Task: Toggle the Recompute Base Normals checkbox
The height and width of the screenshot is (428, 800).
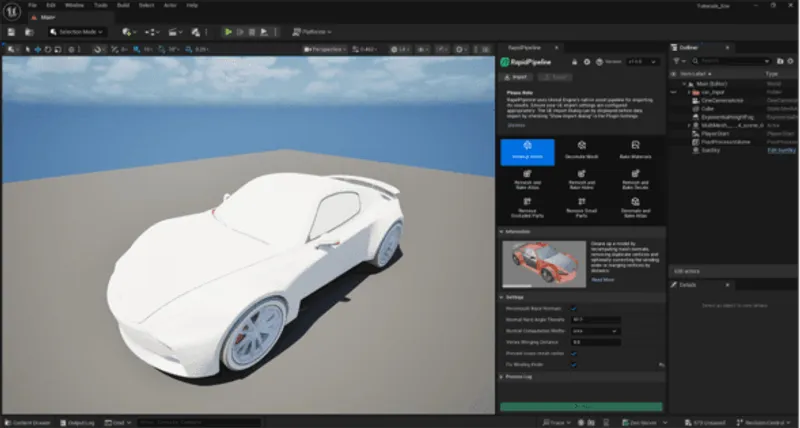Action: (x=573, y=308)
